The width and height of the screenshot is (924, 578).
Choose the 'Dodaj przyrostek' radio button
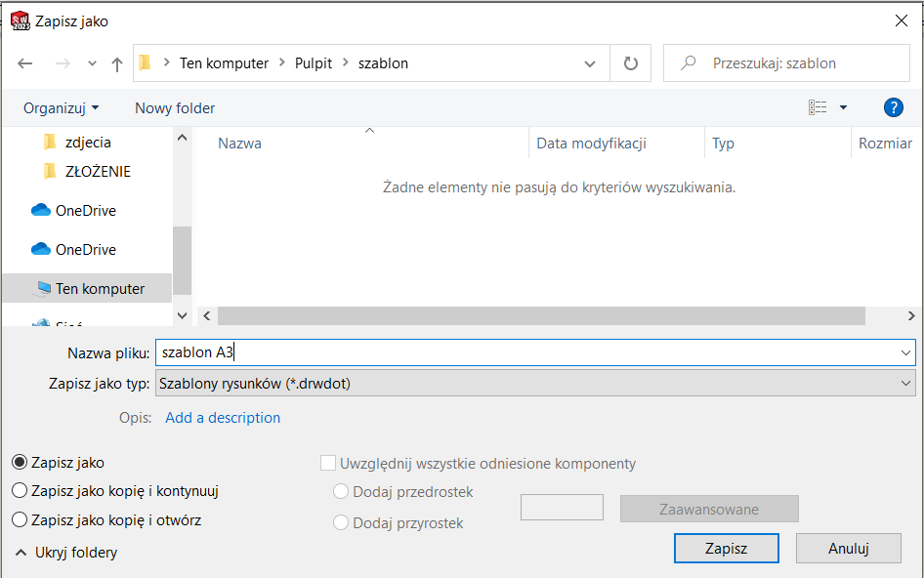pos(341,522)
